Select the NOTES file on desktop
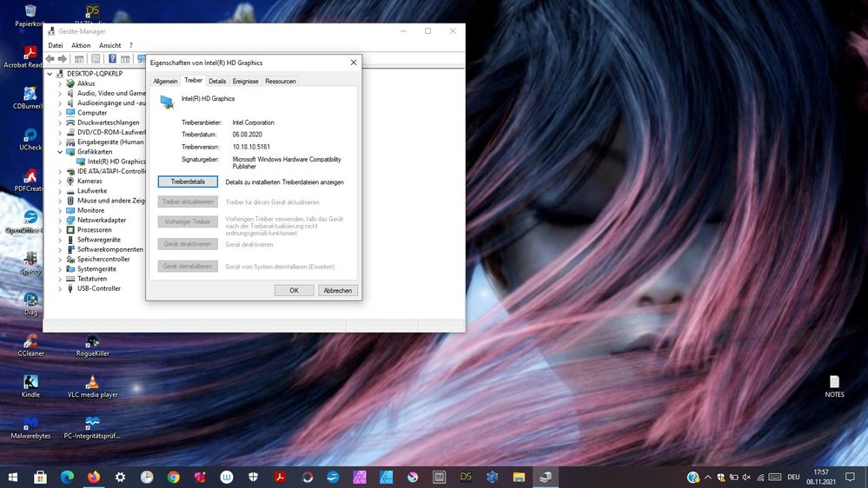Image resolution: width=868 pixels, height=488 pixels. pos(834,386)
